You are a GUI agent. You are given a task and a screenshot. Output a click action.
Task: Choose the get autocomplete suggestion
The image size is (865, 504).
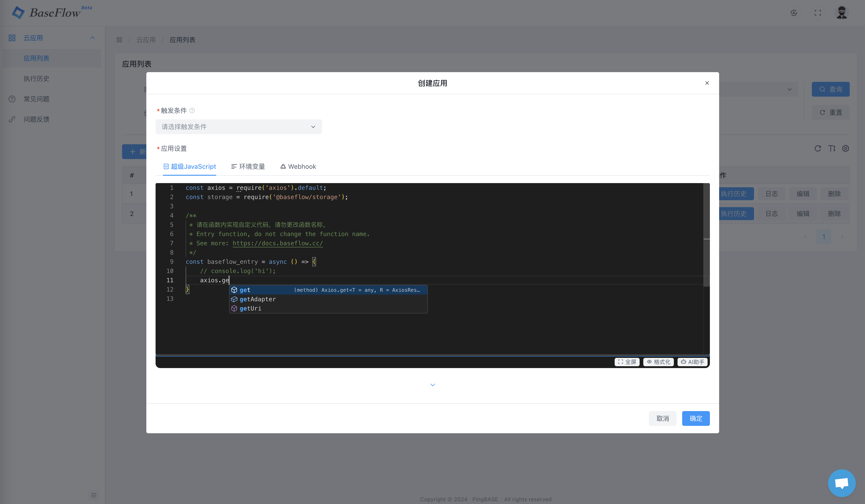click(328, 290)
